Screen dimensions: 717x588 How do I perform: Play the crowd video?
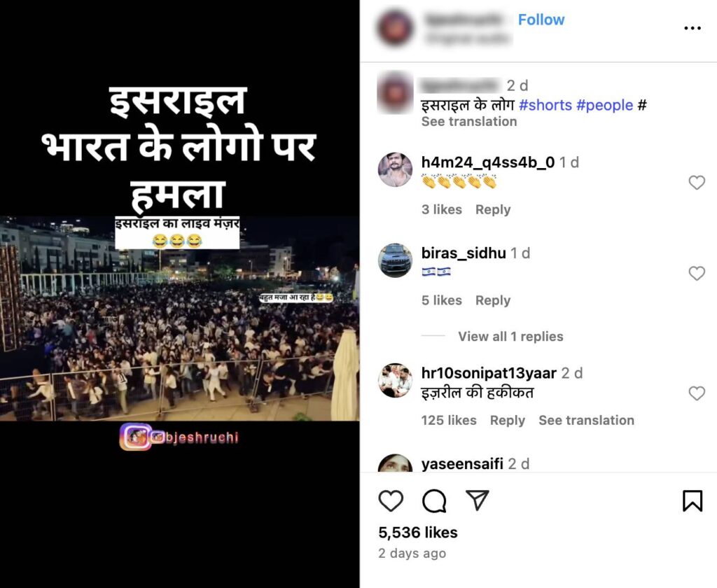tap(180, 318)
